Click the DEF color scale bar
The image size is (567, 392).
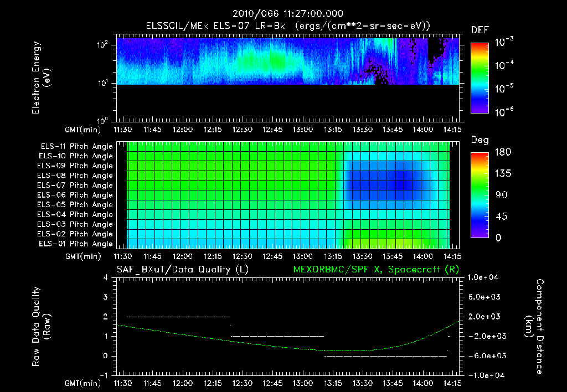(x=480, y=78)
